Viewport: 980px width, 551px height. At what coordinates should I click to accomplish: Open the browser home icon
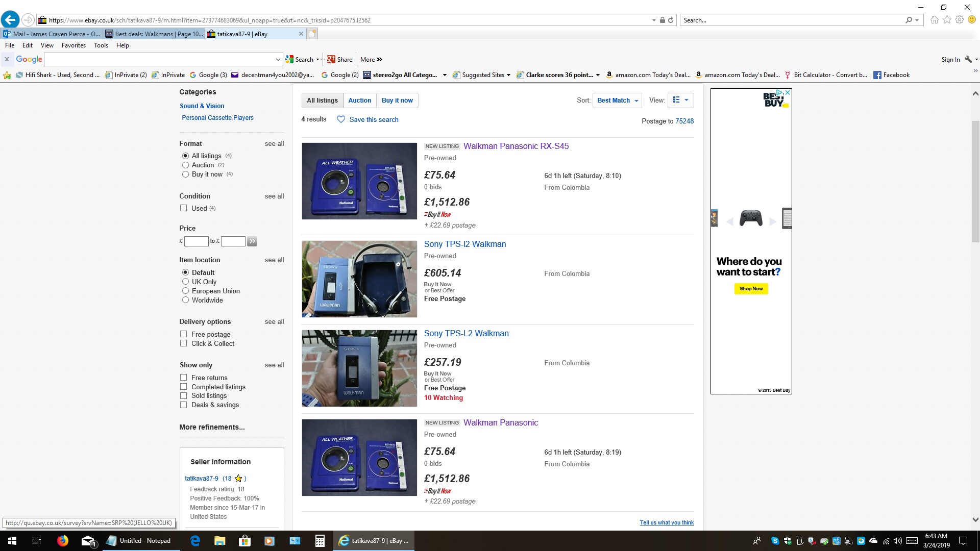(934, 20)
